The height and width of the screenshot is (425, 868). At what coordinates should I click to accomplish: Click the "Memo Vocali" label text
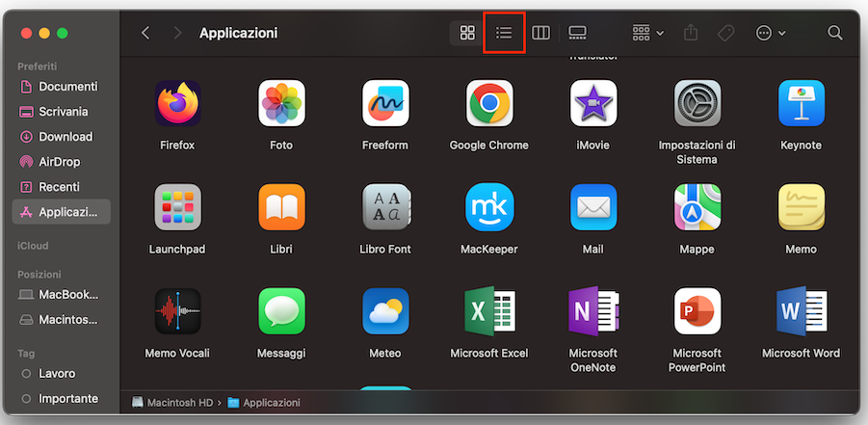point(177,353)
